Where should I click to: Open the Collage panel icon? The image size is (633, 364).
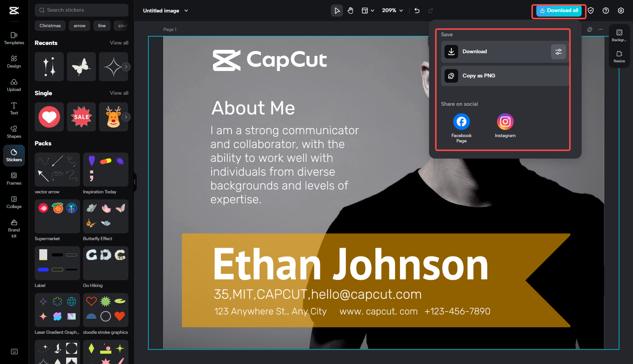coord(14,202)
